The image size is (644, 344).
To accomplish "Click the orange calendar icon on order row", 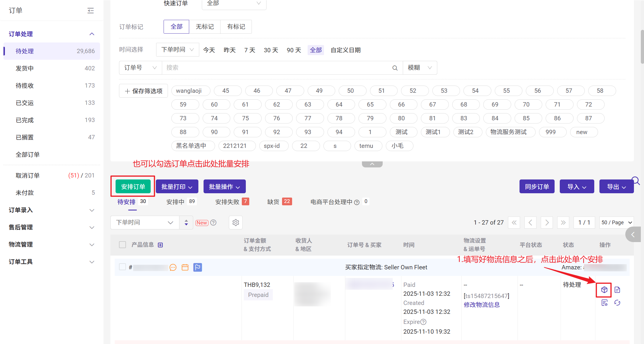I will click(x=185, y=268).
